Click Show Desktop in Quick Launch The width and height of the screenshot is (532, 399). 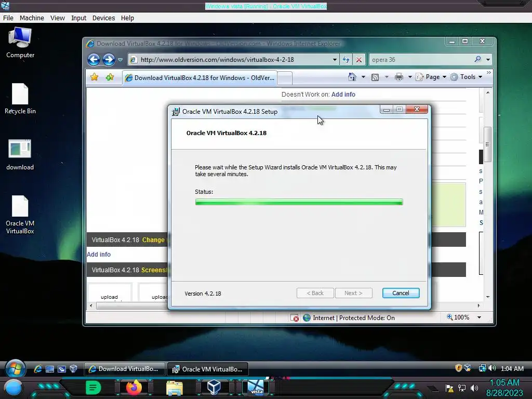(x=50, y=369)
